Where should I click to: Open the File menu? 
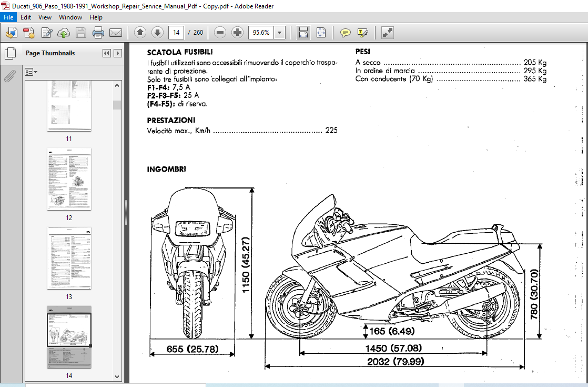8,17
